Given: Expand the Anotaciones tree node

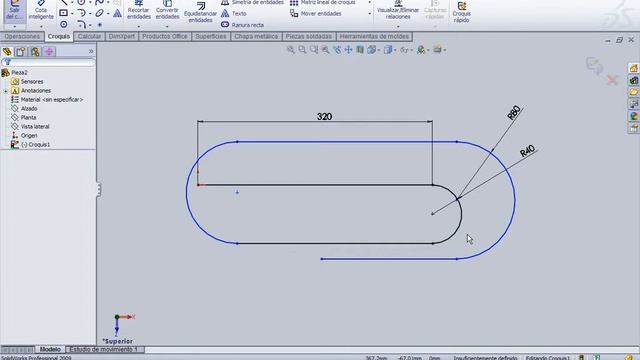Looking at the screenshot, I should [x=6, y=91].
